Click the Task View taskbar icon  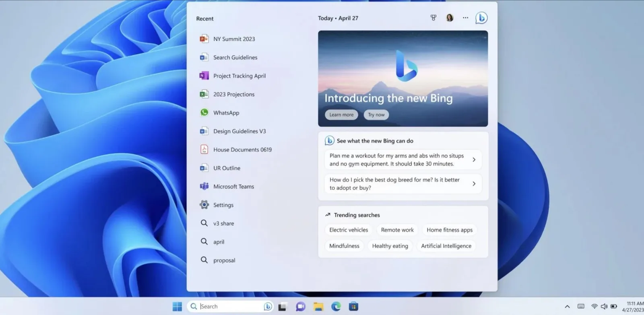pos(283,307)
